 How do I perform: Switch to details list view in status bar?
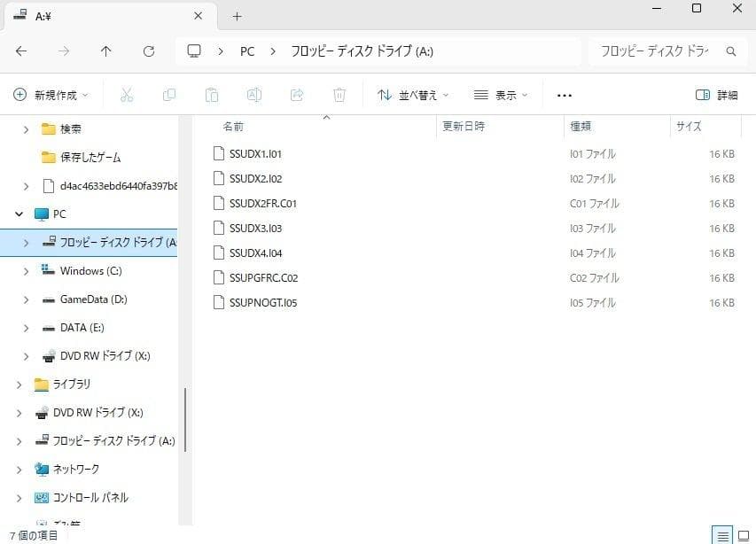click(723, 535)
